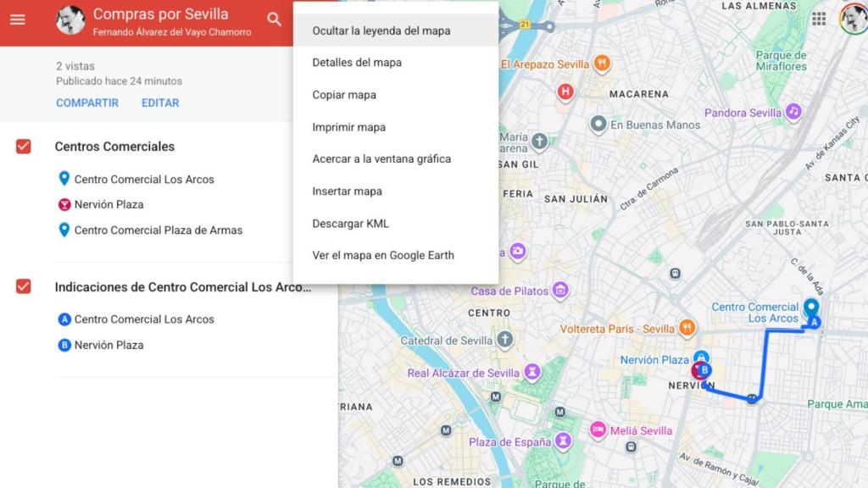Viewport: 868px width, 488px height.
Task: Click the account avatar in top right
Action: click(852, 18)
